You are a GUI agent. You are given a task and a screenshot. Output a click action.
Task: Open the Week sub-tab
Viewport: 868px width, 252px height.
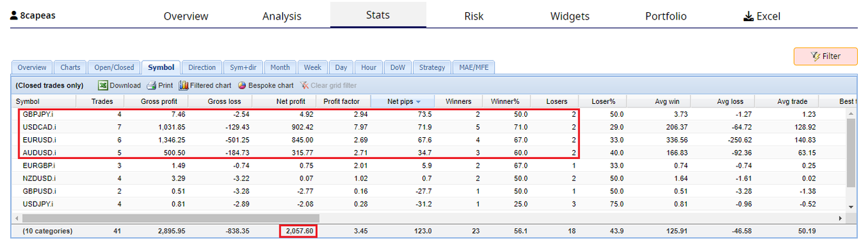pos(313,67)
